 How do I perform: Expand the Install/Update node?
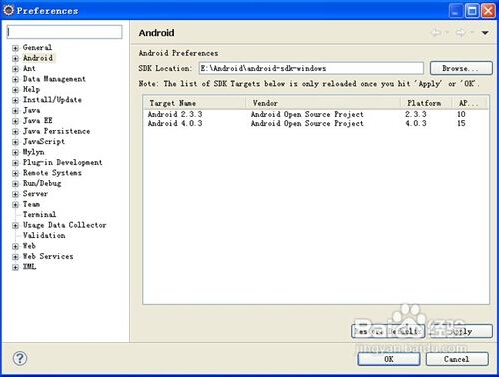[x=15, y=100]
